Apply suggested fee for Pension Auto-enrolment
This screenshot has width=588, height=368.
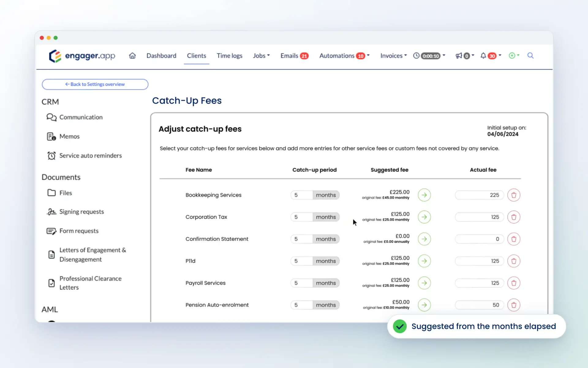tap(424, 305)
